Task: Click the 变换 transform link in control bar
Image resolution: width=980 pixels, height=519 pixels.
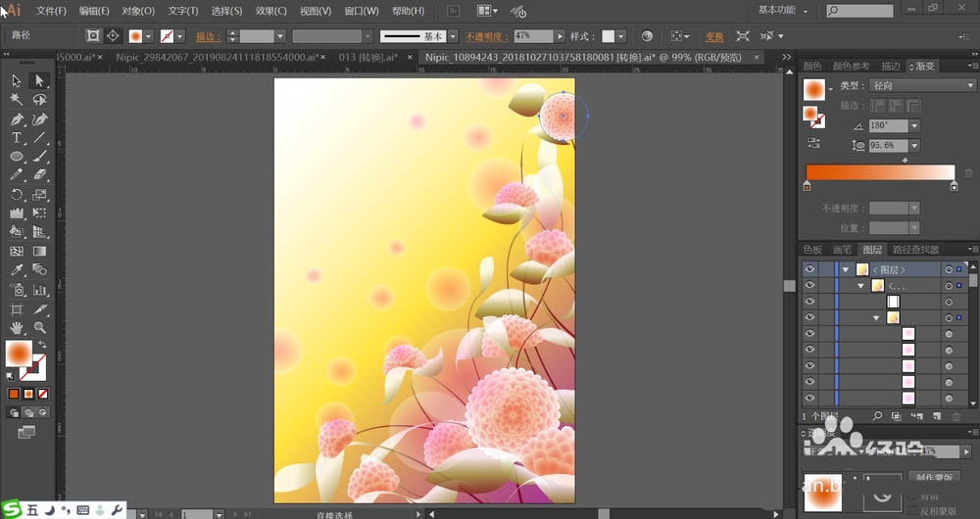Action: [x=714, y=37]
